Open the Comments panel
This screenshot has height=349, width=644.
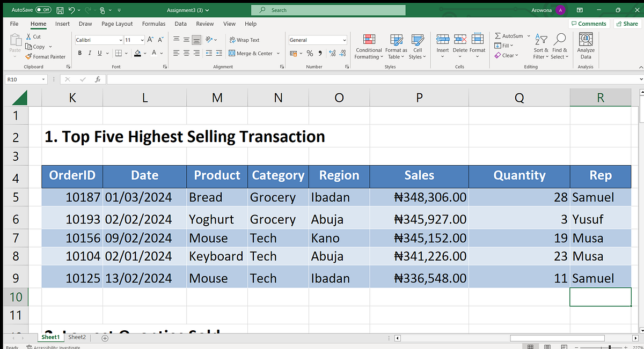pyautogui.click(x=589, y=24)
